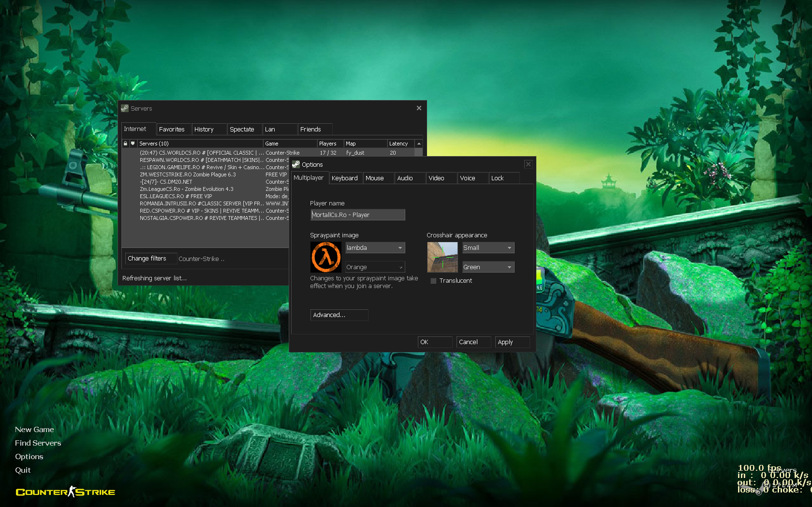Viewport: 812px width, 507px height.
Task: Click Find Servers in main menu
Action: click(38, 443)
